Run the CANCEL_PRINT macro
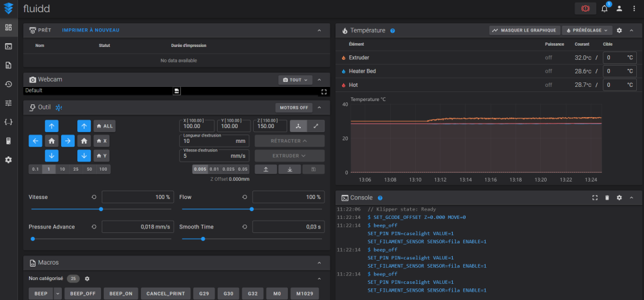 (x=166, y=294)
